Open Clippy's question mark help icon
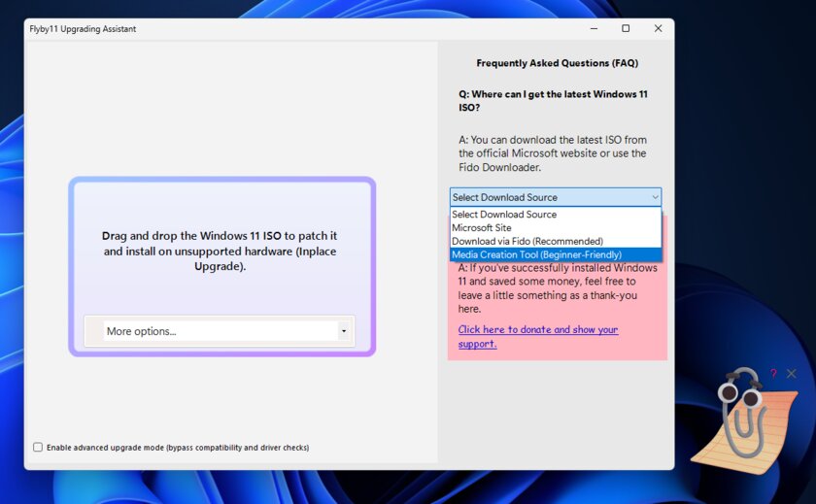The image size is (816, 504). pyautogui.click(x=773, y=374)
